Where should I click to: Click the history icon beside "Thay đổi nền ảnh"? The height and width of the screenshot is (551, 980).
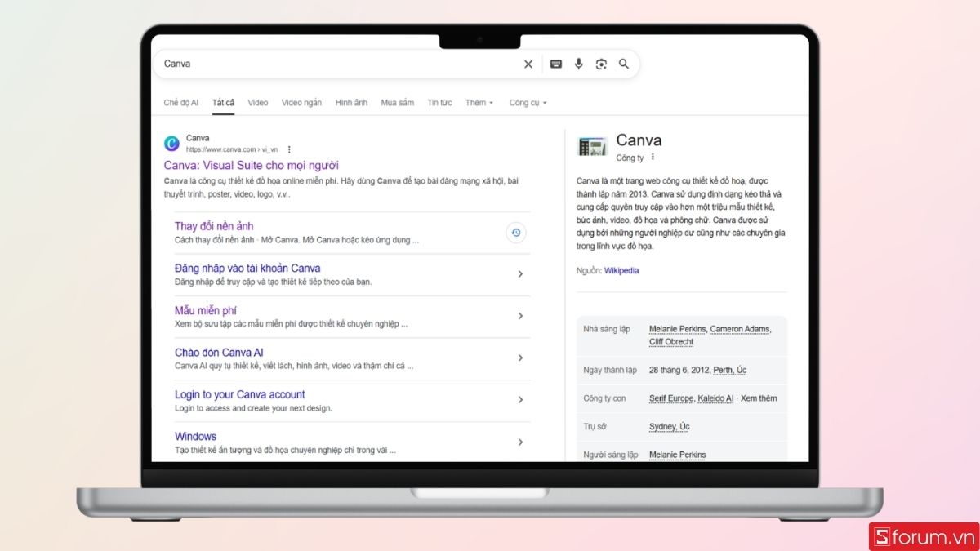515,233
